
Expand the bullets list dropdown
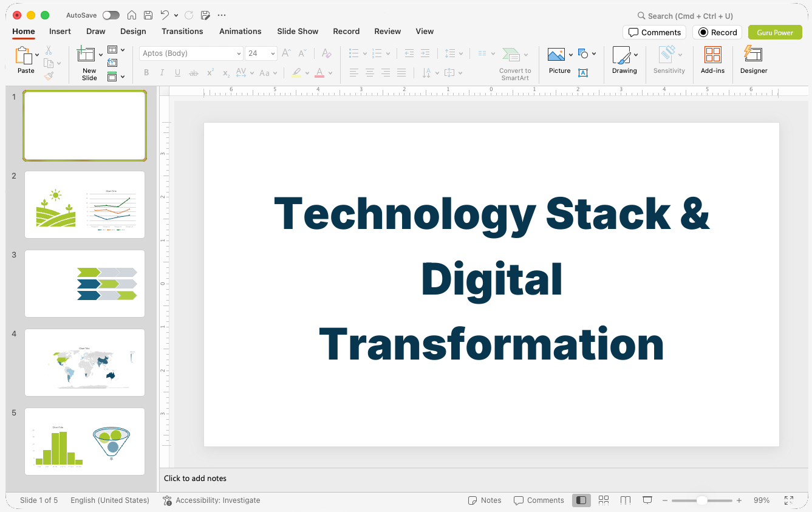click(x=364, y=53)
